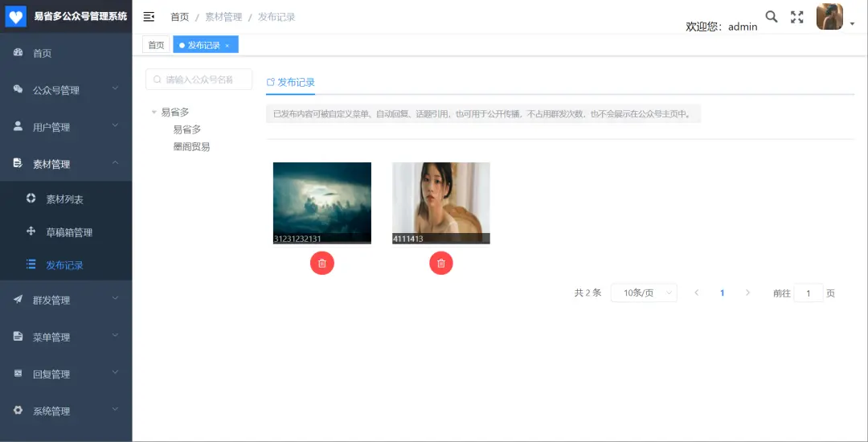Click the 共 2 条 total count

pyautogui.click(x=588, y=293)
